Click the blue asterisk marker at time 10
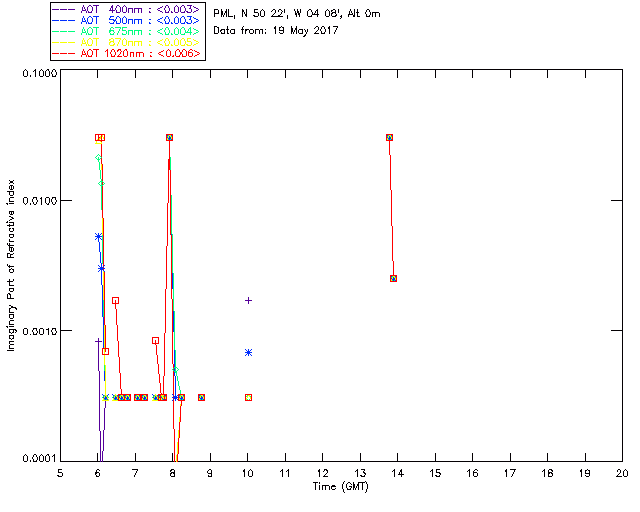 click(x=248, y=352)
